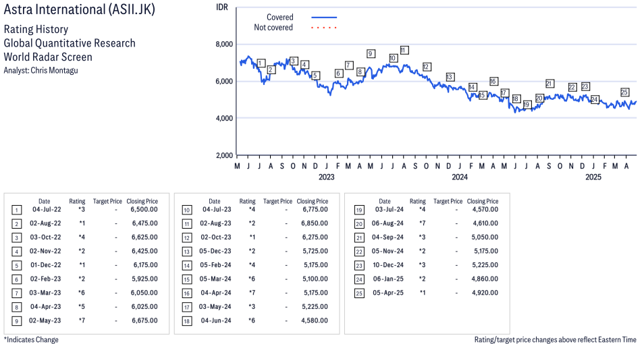Click the 05-Dec-23 date cell
The image size is (644, 344).
coord(215,251)
